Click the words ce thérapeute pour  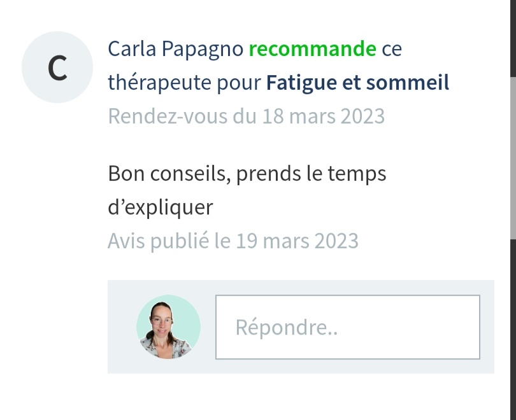pos(184,83)
